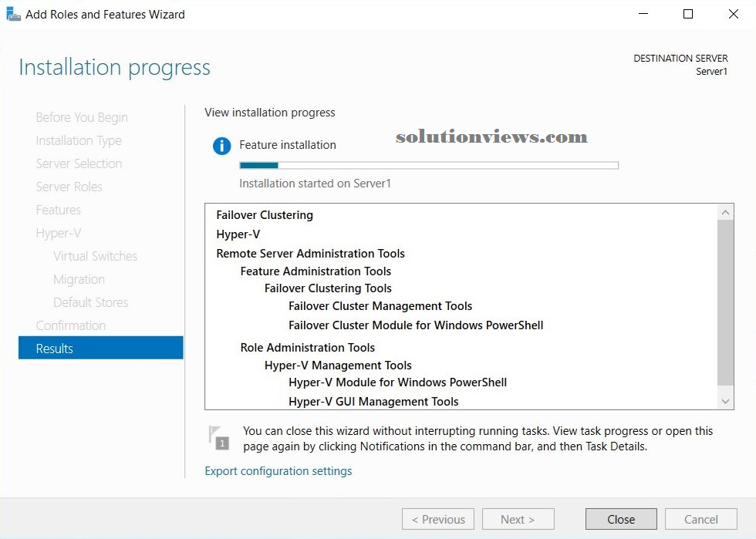The width and height of the screenshot is (756, 539).
Task: Click the Next button
Action: (518, 519)
